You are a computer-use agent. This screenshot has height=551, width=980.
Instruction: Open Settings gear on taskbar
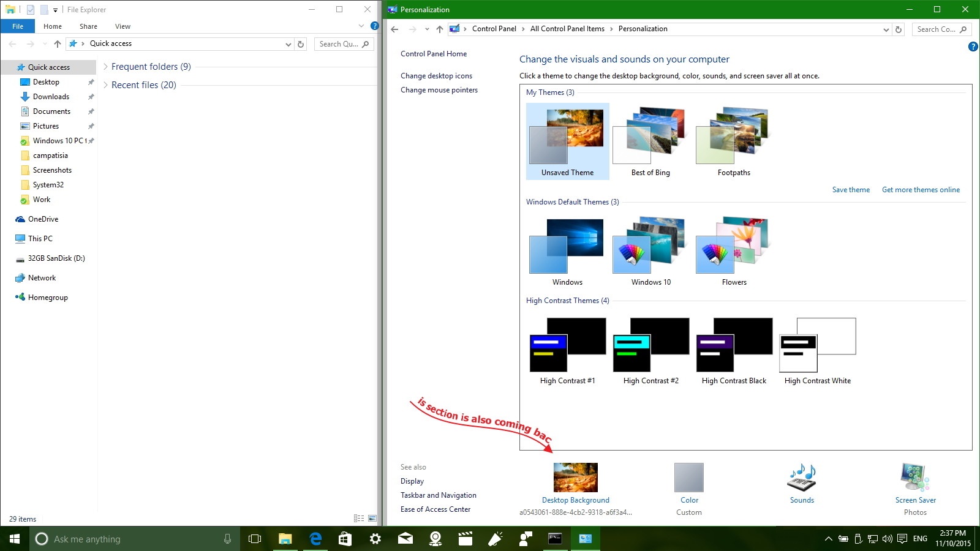375,539
